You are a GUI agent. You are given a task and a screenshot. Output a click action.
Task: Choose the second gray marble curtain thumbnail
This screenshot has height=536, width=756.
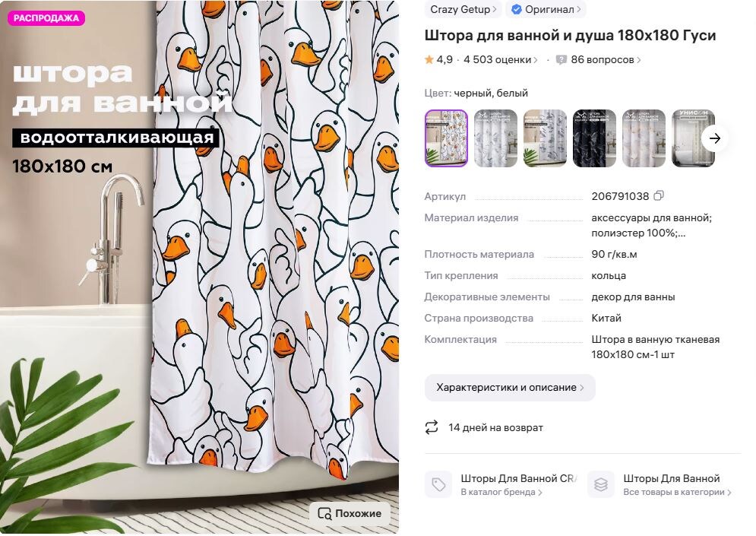tap(545, 138)
